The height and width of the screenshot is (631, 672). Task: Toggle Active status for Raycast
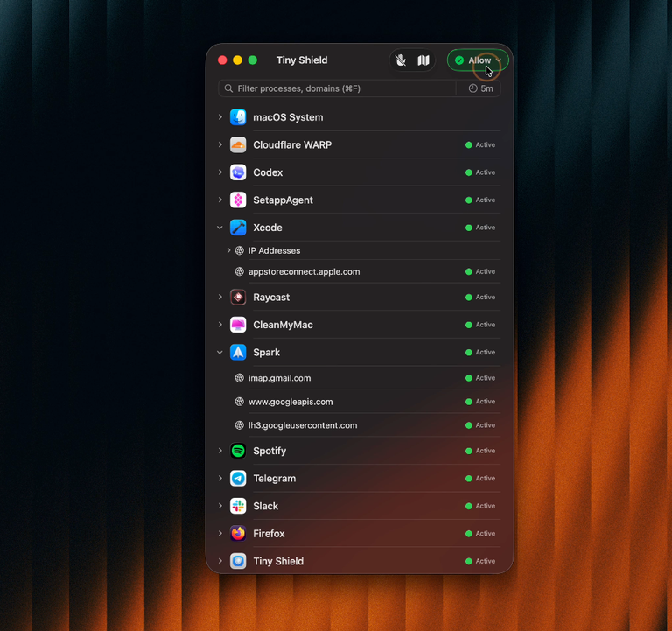click(480, 297)
